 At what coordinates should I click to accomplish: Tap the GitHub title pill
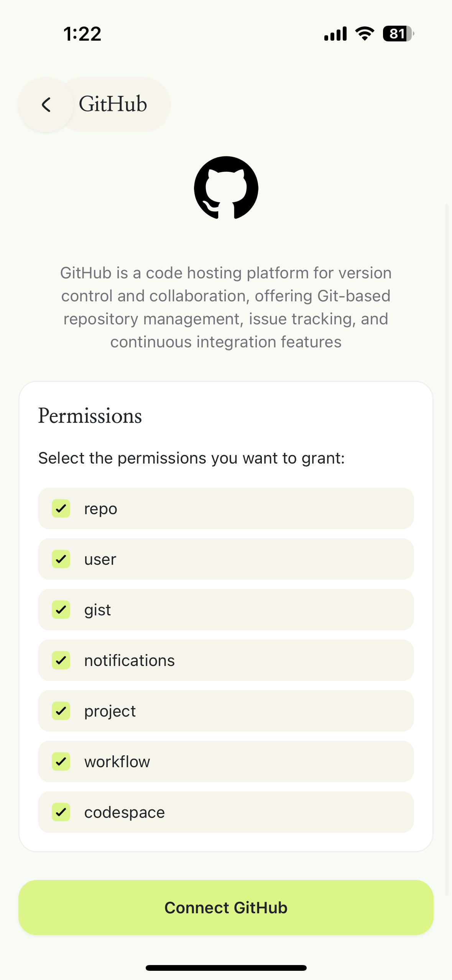point(113,104)
